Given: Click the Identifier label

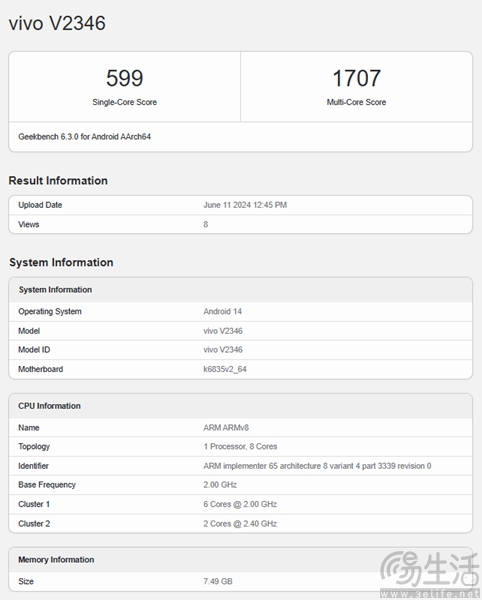Looking at the screenshot, I should point(33,466).
